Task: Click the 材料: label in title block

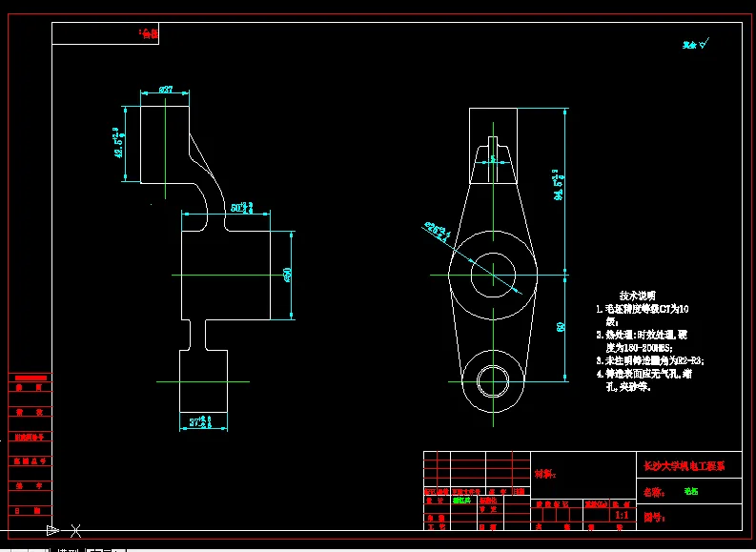Action: [x=545, y=474]
